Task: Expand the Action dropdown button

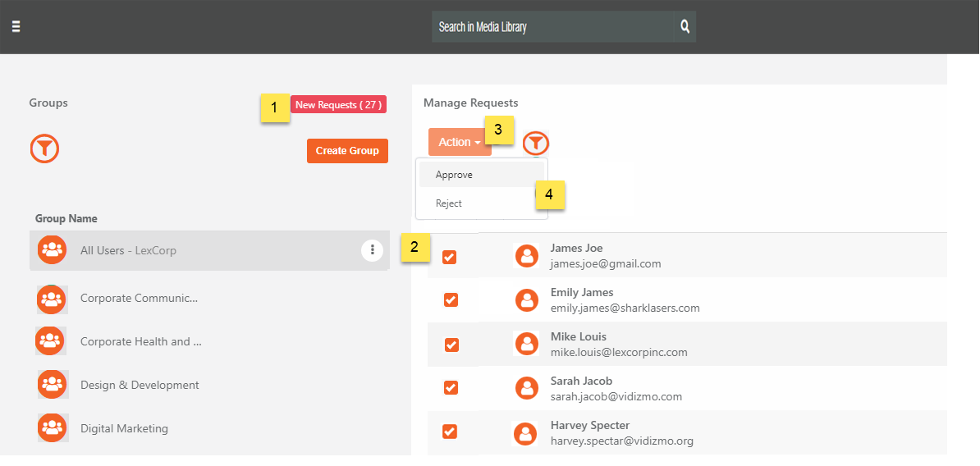Action: coord(460,142)
